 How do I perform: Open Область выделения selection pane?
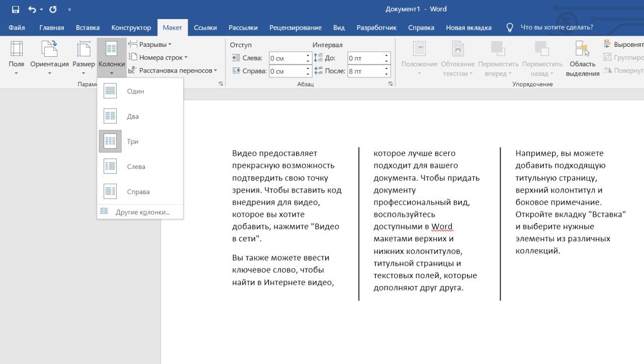click(x=582, y=59)
